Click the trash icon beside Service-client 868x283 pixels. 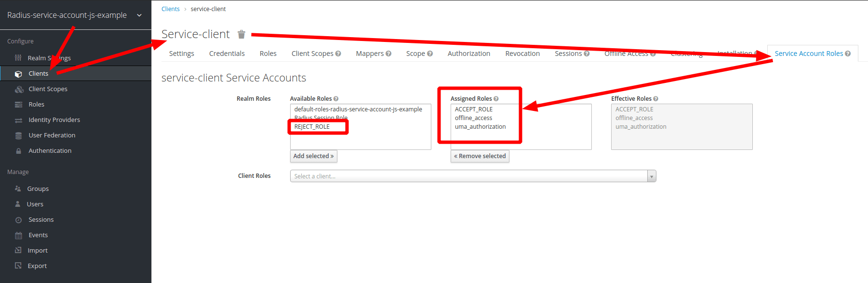click(241, 34)
